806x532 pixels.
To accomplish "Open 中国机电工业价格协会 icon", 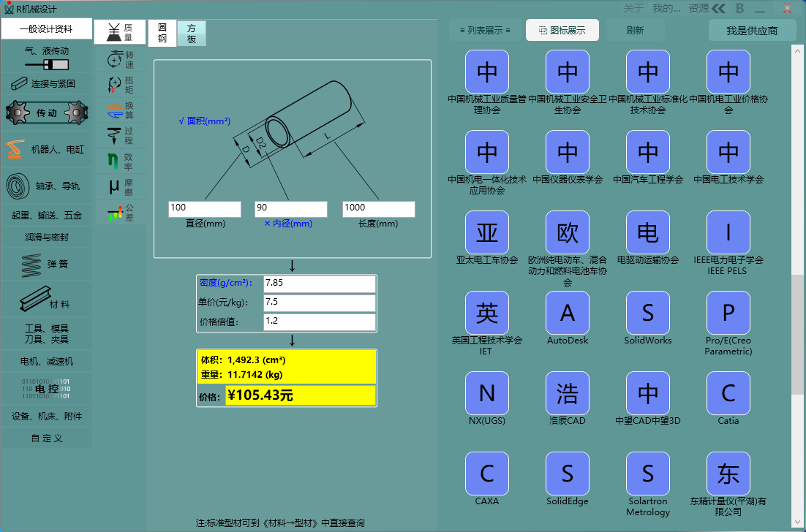I will pos(728,72).
